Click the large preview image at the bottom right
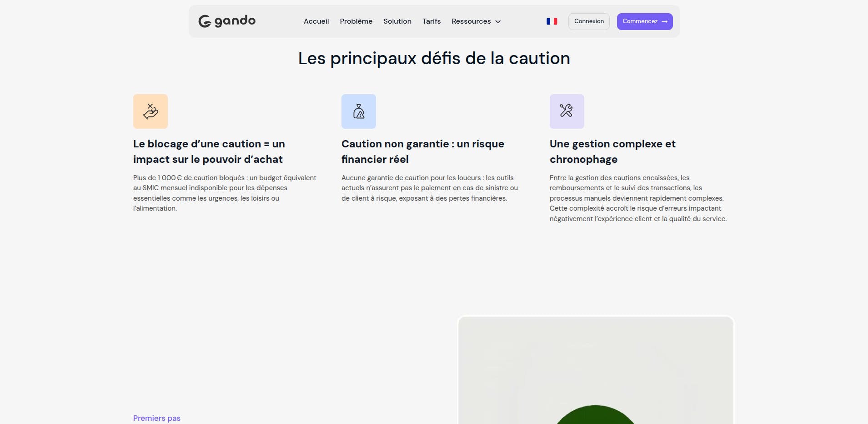Viewport: 868px width, 424px height. (x=596, y=371)
